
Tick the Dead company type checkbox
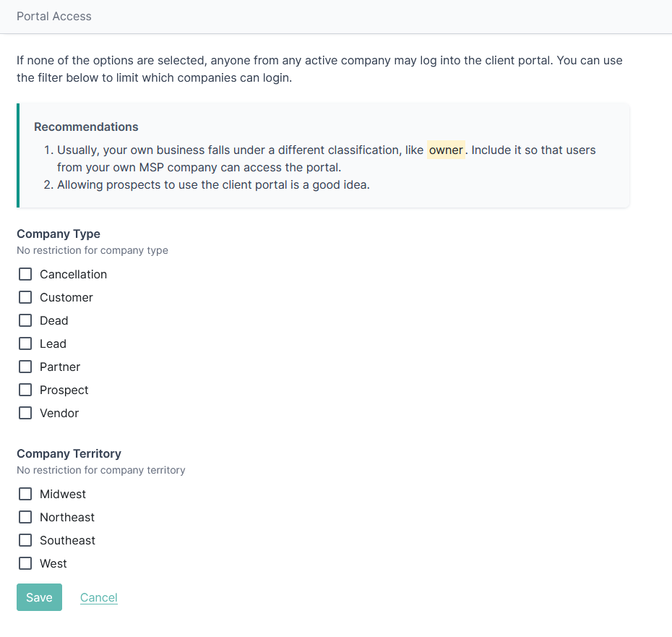pos(25,320)
